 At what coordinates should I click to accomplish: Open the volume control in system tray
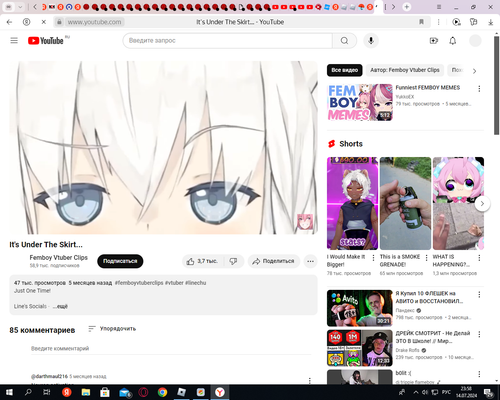point(425,392)
